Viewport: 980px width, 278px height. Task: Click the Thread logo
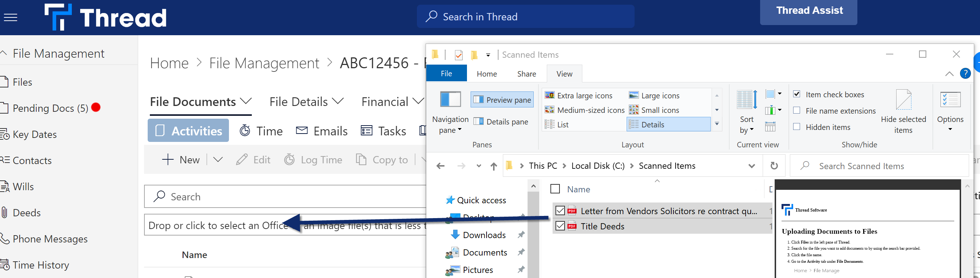point(105,17)
